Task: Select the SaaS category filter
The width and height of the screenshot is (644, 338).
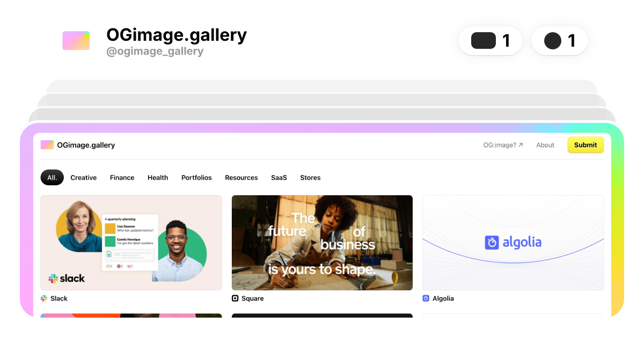Action: 279,178
